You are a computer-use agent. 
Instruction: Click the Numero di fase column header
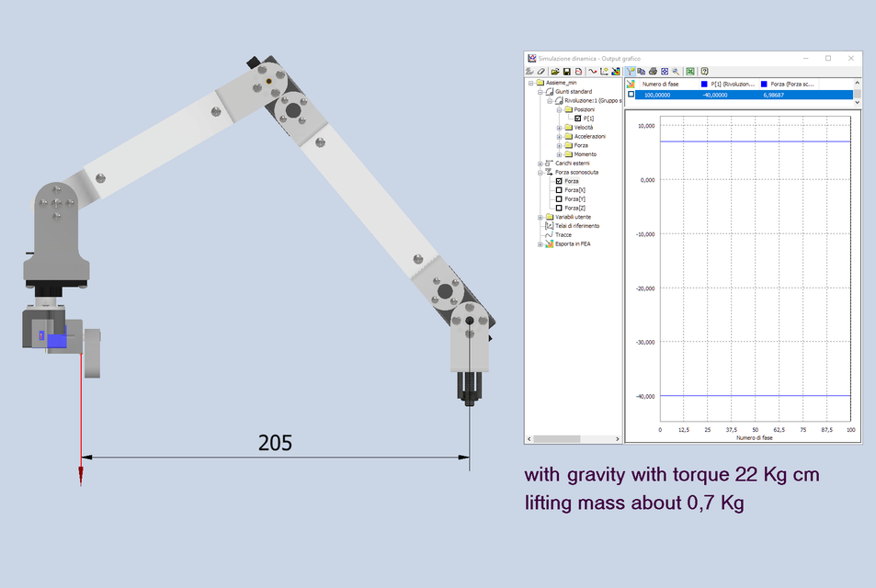coord(660,84)
